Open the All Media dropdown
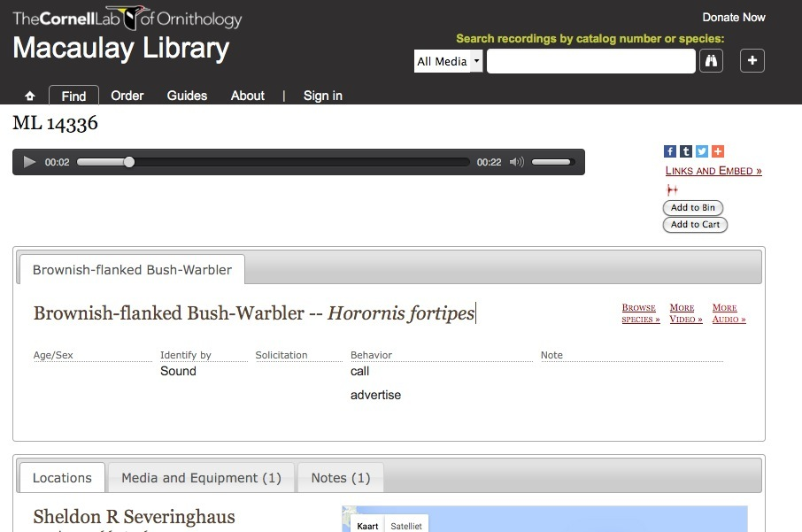The image size is (802, 532). tap(449, 61)
